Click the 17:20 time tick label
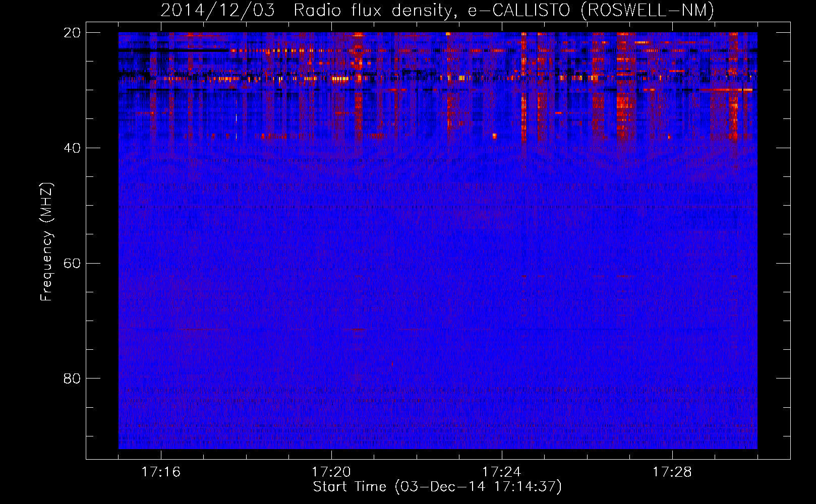 point(331,472)
